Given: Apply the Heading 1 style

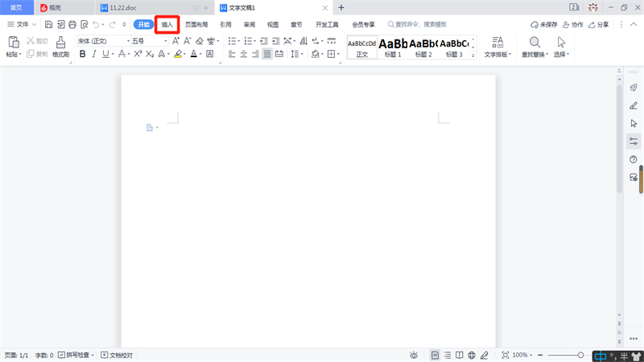Looking at the screenshot, I should [x=393, y=47].
